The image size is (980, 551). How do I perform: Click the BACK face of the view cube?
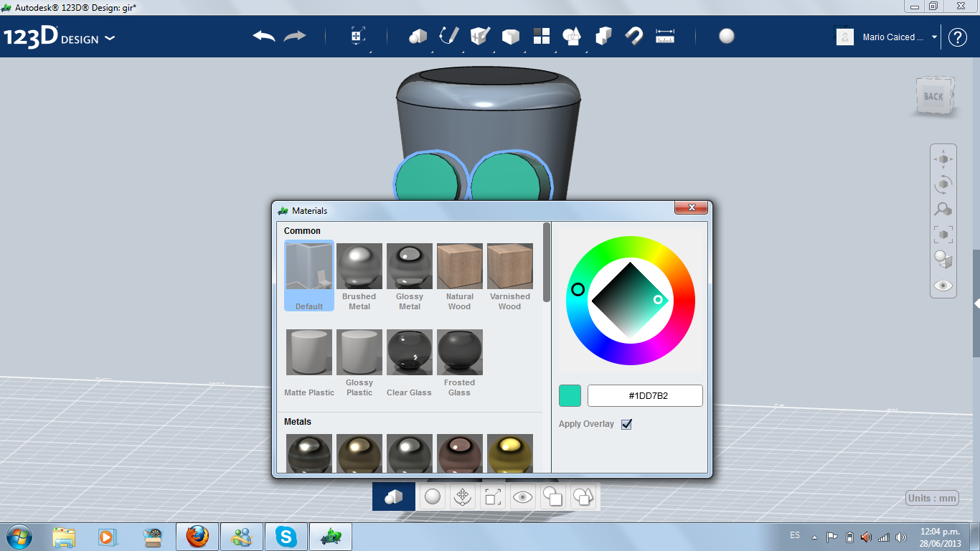click(933, 96)
